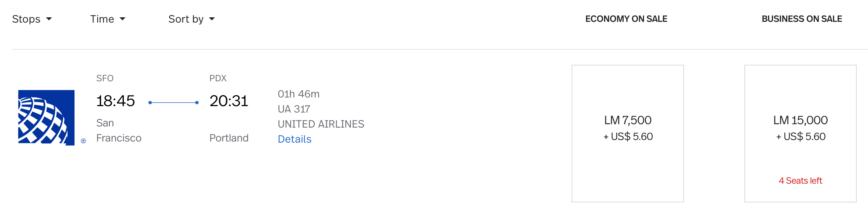Screen dimensions: 868x216
Task: Click the blue route line between times
Action: click(173, 102)
